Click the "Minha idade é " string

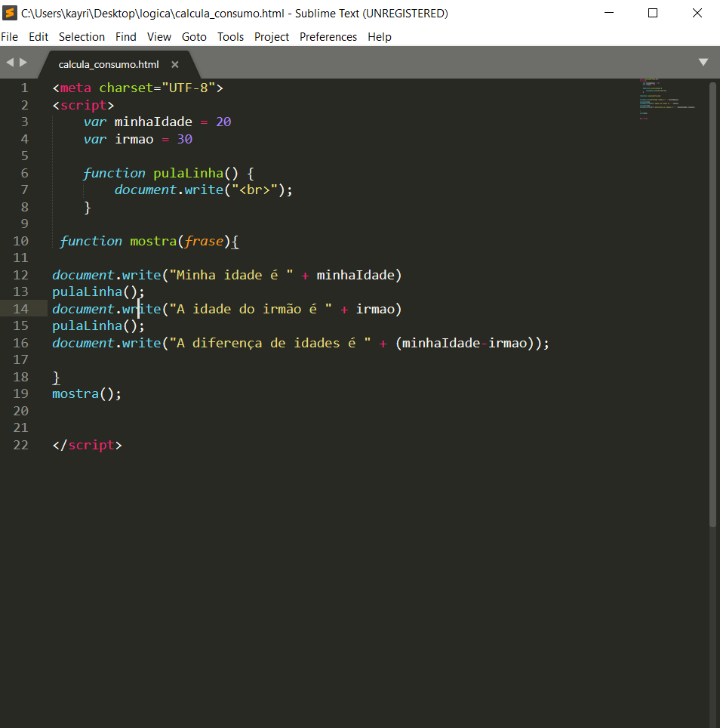click(x=232, y=275)
